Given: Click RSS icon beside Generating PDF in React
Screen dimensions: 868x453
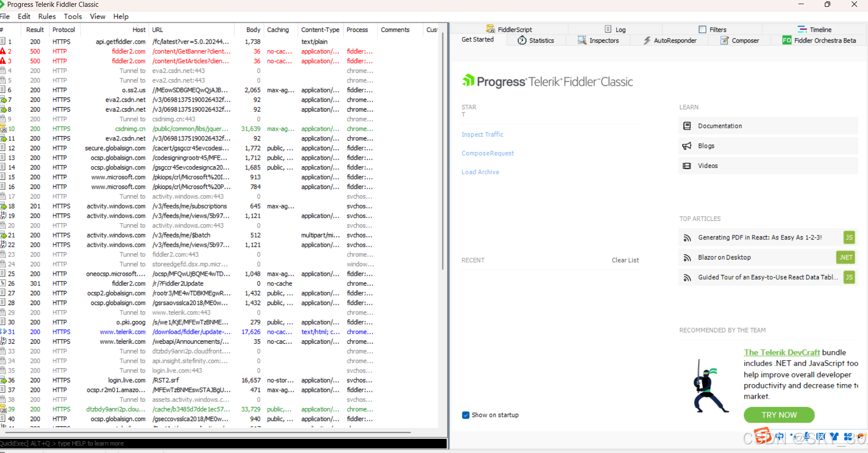Looking at the screenshot, I should (687, 238).
